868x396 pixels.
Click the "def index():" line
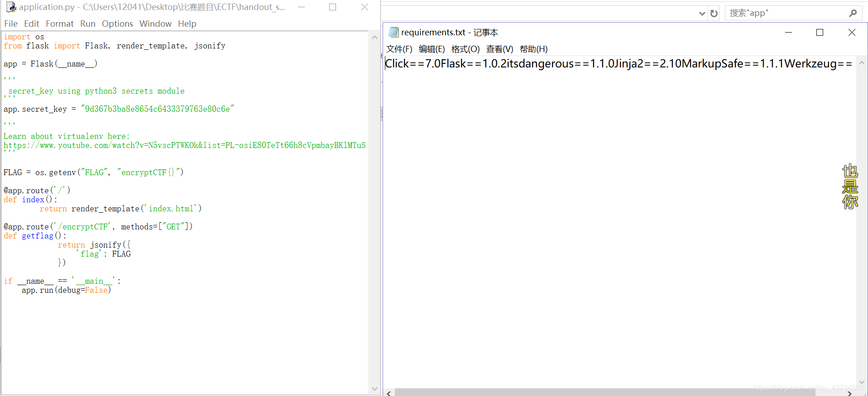pos(30,200)
